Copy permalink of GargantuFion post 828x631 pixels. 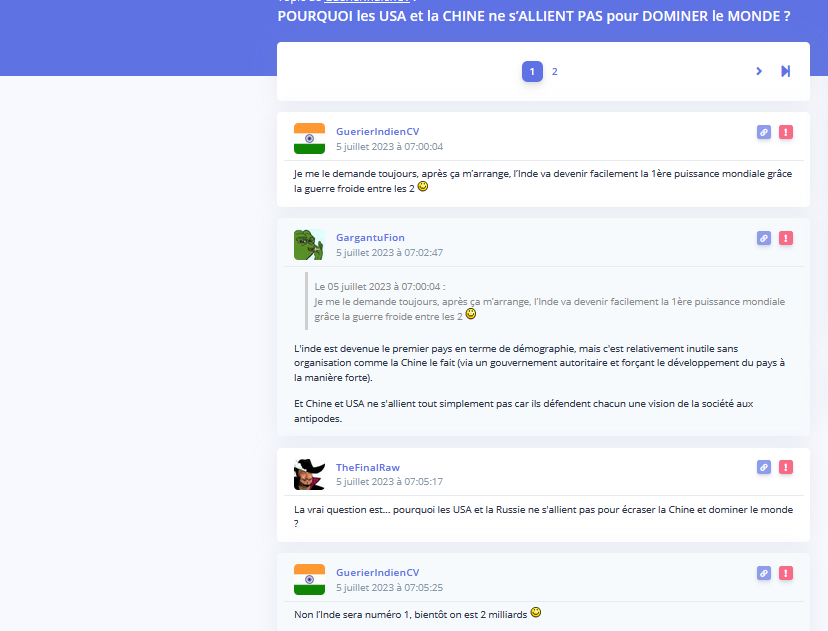pyautogui.click(x=764, y=238)
